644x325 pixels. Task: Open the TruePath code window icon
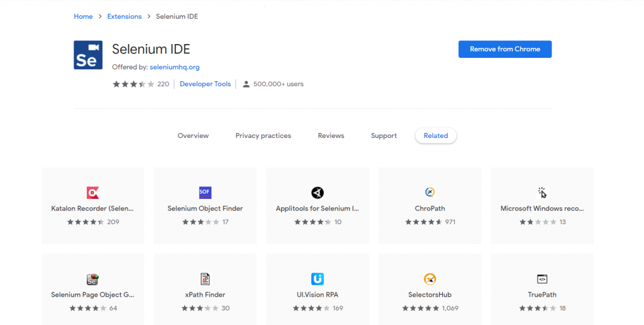pyautogui.click(x=542, y=279)
